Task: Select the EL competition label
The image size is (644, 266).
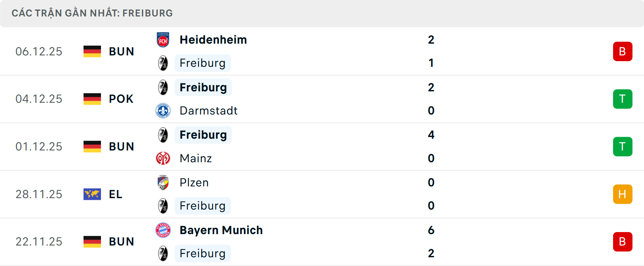Action: [115, 194]
